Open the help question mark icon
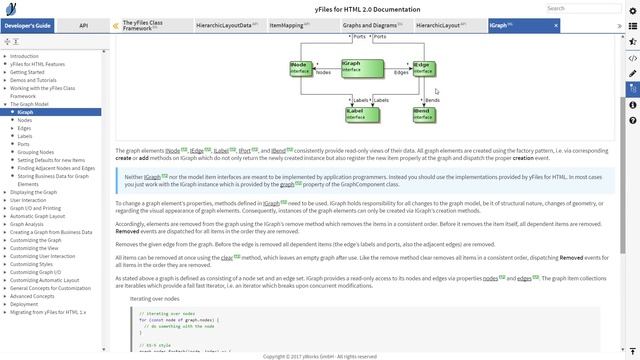This screenshot has height=360, width=640. [633, 120]
